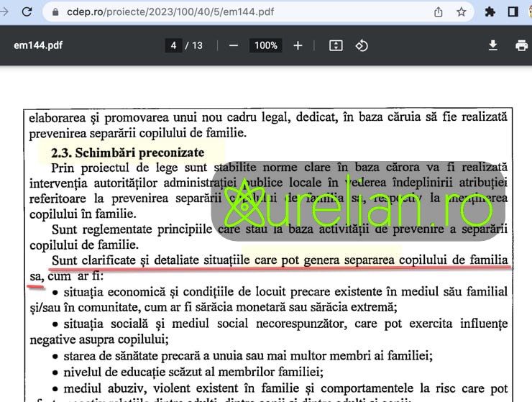Zoom out the PDF with minus button
The width and height of the screenshot is (532, 402).
tap(233, 45)
